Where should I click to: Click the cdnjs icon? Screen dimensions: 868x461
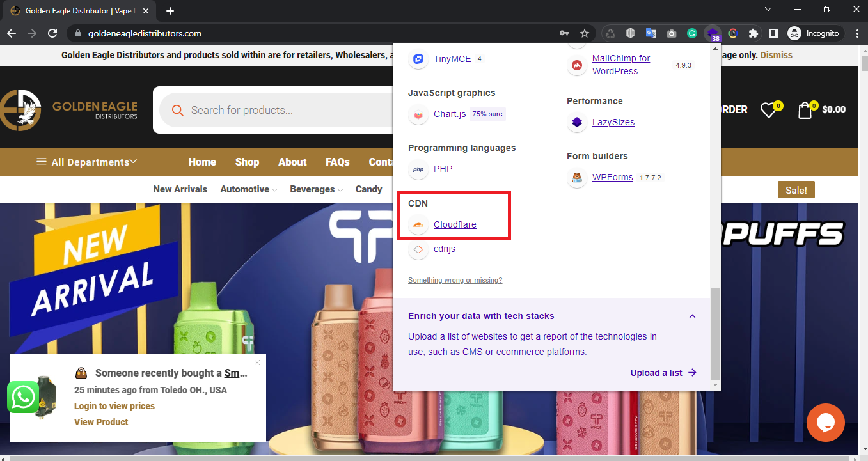418,249
